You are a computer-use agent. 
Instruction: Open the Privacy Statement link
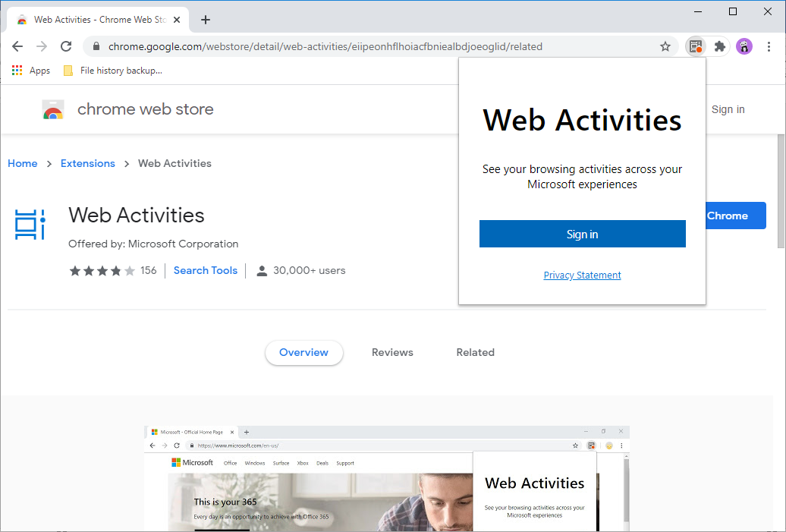click(x=582, y=275)
